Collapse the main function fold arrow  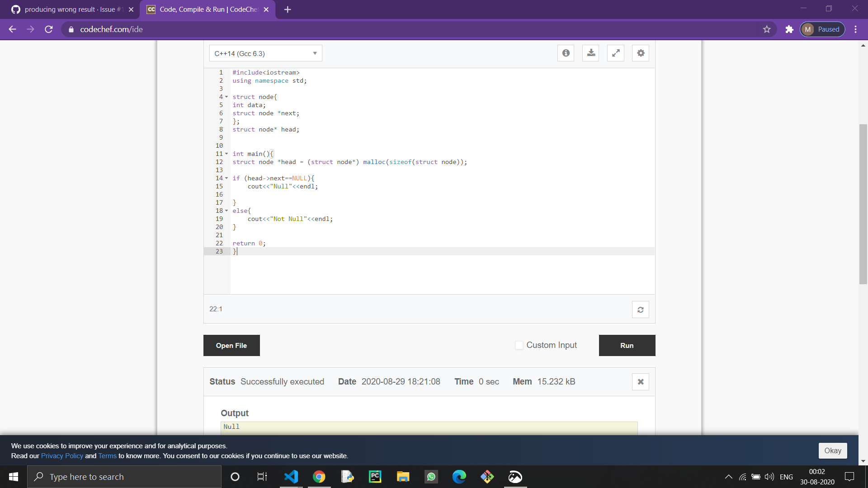[x=226, y=154]
